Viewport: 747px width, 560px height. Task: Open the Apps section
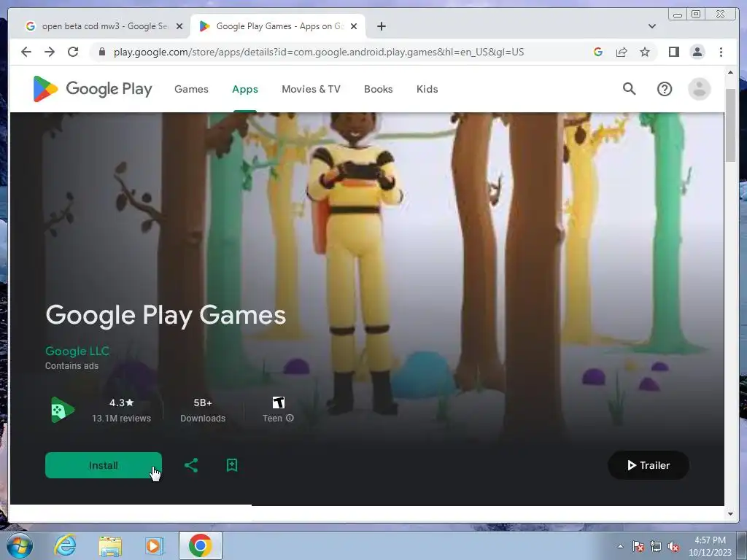[x=245, y=89]
